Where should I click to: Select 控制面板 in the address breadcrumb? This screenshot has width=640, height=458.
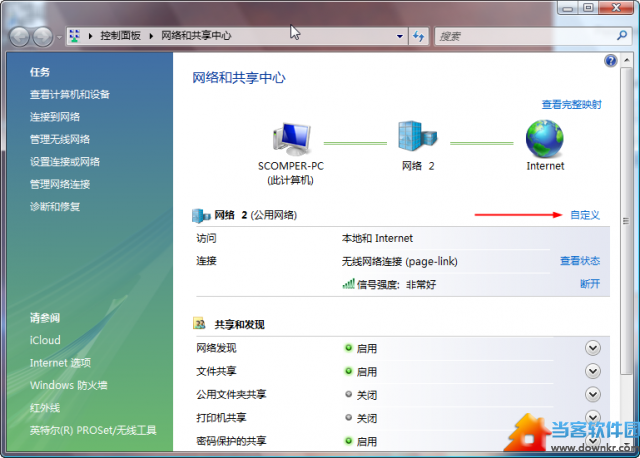pyautogui.click(x=120, y=36)
